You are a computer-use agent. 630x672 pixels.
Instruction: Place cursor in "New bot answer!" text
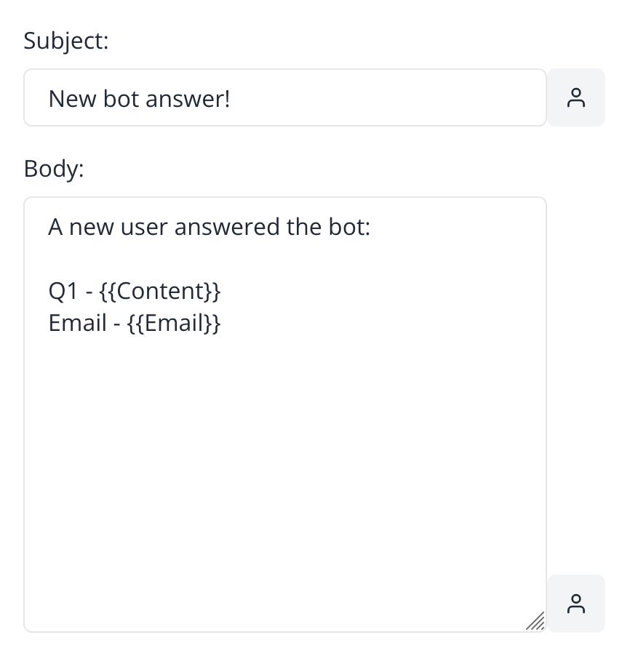[139, 98]
